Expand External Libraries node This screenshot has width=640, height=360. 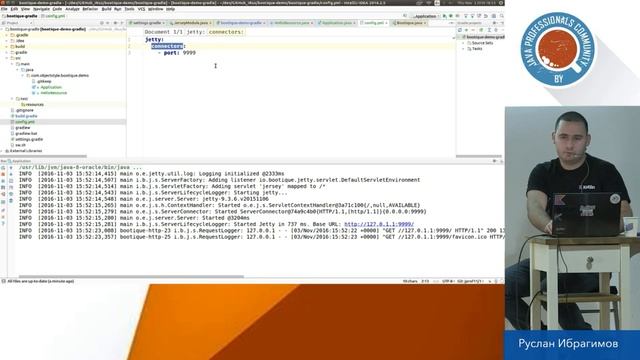click(x=2, y=151)
